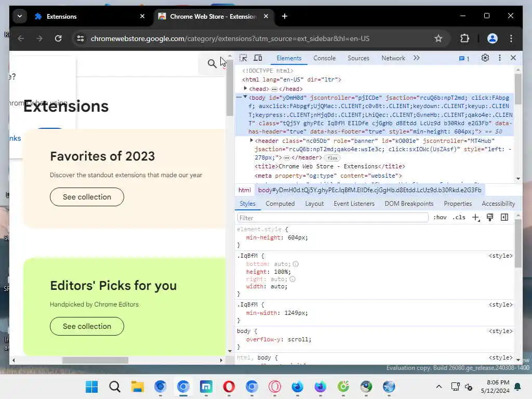Open the DOM Breakpoints sub-tab
The width and height of the screenshot is (532, 399).
pos(409,204)
